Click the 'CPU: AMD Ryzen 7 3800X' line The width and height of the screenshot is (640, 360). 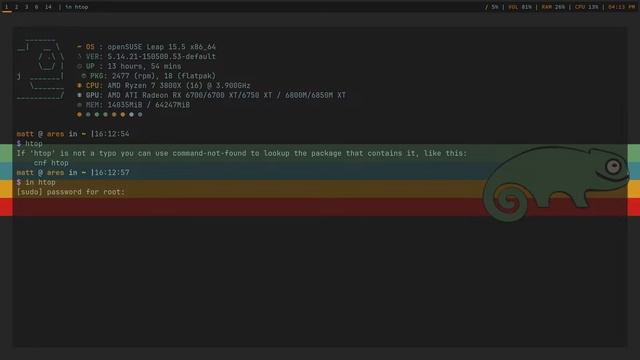point(164,86)
